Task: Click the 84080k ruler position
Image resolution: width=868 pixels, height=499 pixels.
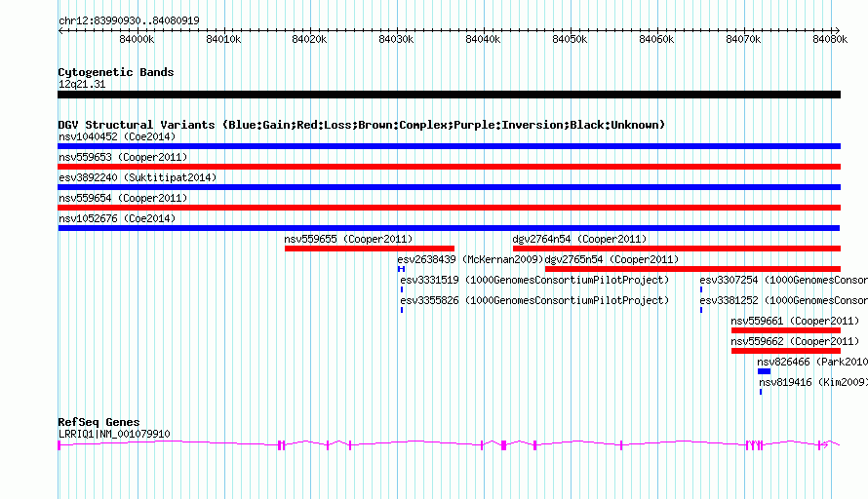Action: 830,39
